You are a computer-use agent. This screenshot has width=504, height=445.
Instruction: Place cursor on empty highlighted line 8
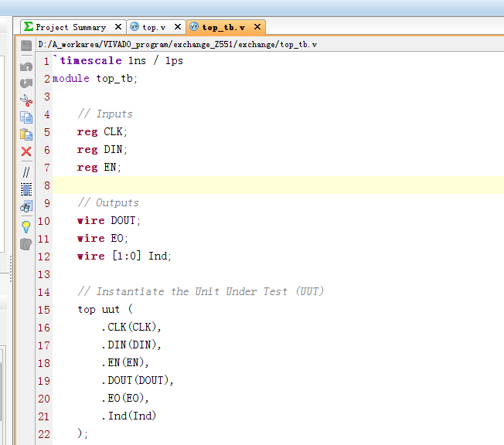coord(232,185)
